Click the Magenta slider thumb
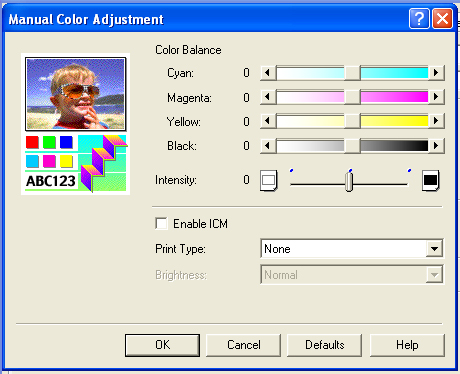 pyautogui.click(x=352, y=97)
